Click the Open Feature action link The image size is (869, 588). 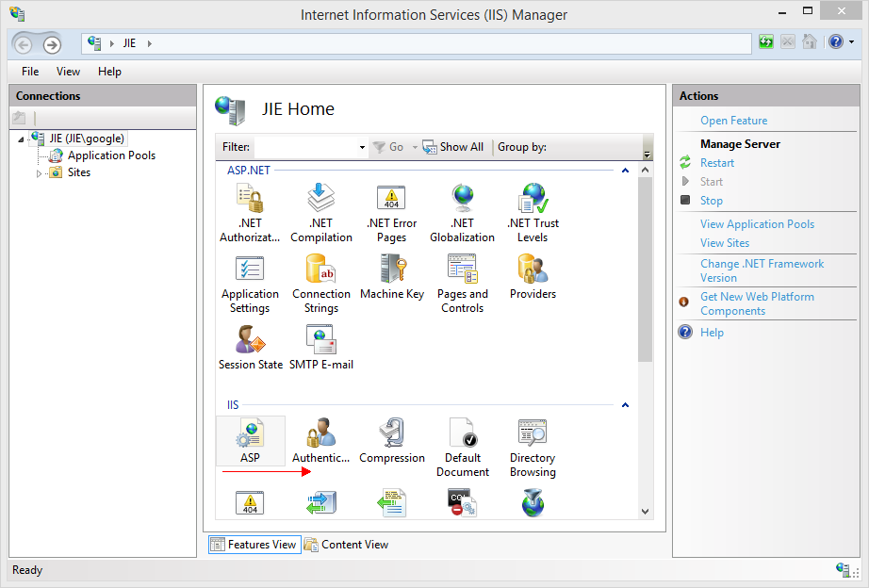(x=734, y=121)
